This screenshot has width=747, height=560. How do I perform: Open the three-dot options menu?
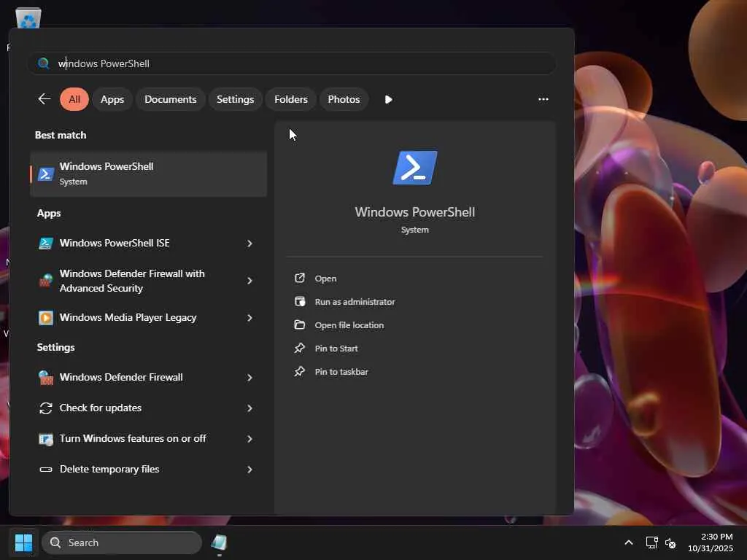pyautogui.click(x=543, y=99)
